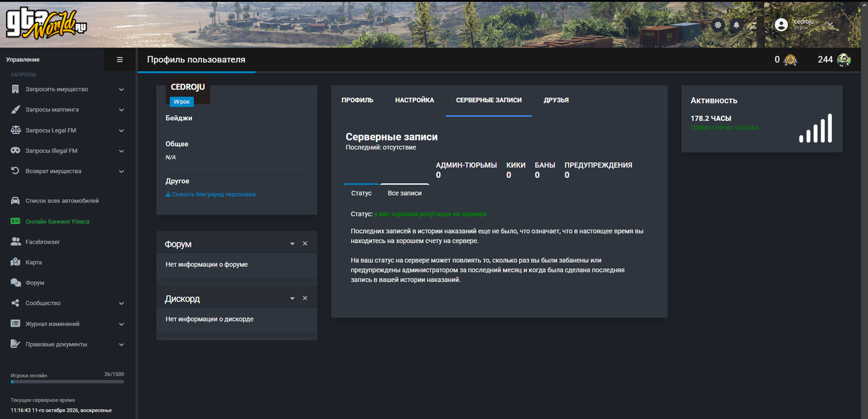Close the Форум panel
This screenshot has height=419, width=868.
pyautogui.click(x=305, y=244)
